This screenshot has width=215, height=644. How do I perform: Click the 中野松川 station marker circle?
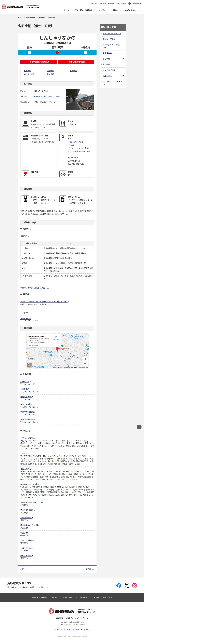(x=85, y=53)
